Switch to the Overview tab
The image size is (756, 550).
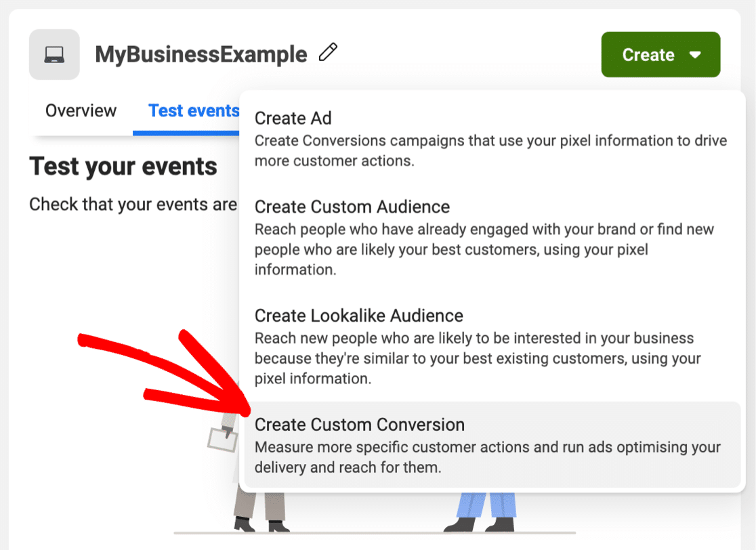point(81,110)
